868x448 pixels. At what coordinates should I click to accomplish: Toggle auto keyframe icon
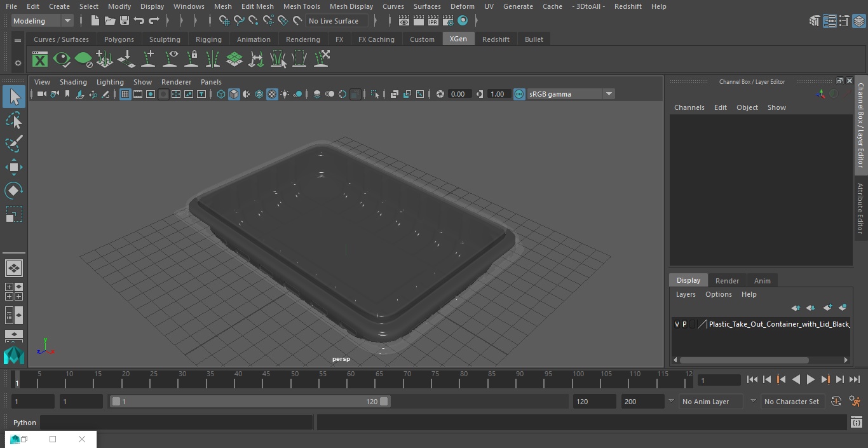point(836,401)
